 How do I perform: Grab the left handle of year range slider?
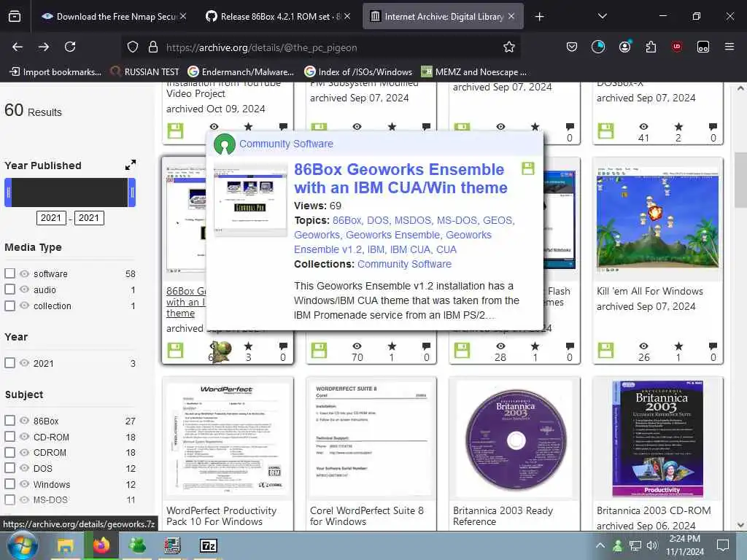(8, 192)
